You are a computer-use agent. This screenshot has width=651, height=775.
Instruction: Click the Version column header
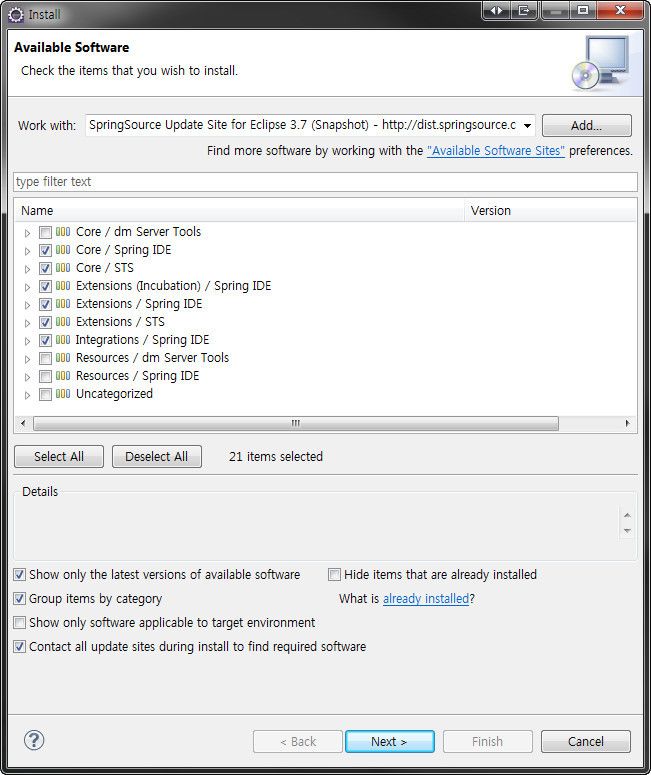coord(550,211)
